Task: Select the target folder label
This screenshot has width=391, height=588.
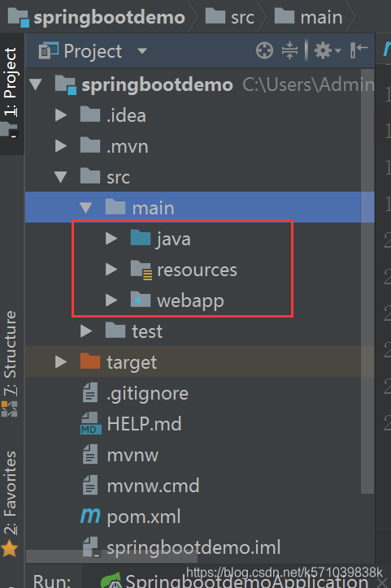Action: pyautogui.click(x=132, y=362)
